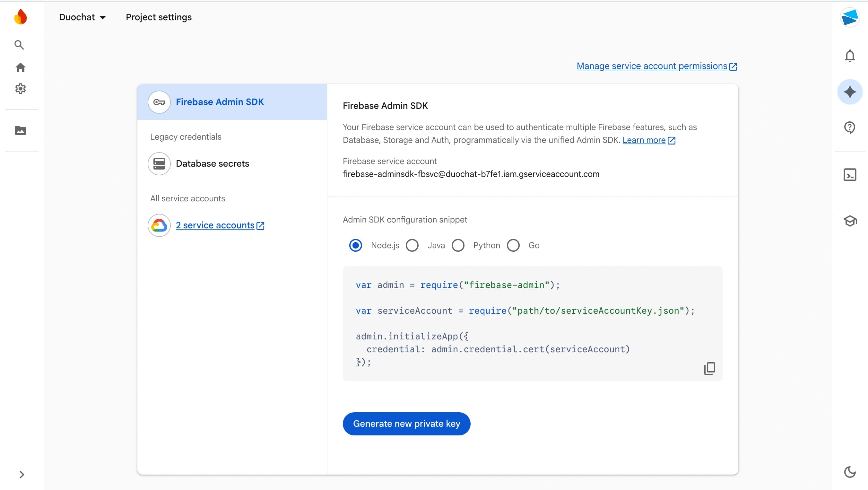Viewport: 868px width, 490px height.
Task: Click the Project settings title
Action: 159,17
